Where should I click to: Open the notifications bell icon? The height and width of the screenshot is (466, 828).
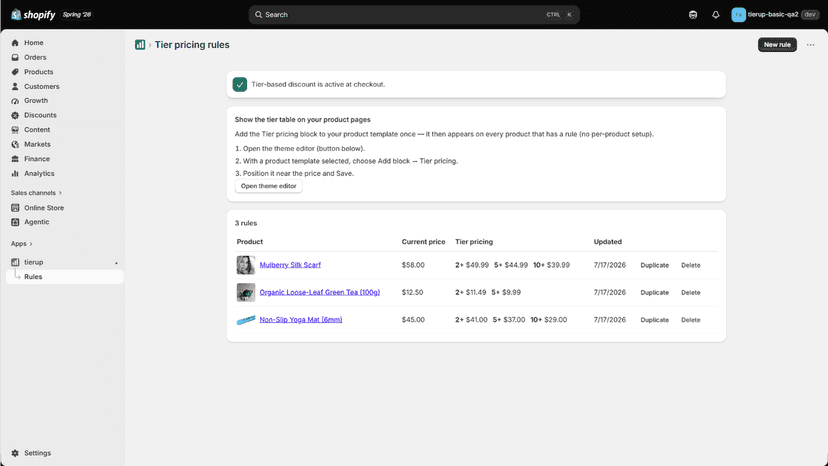point(716,15)
